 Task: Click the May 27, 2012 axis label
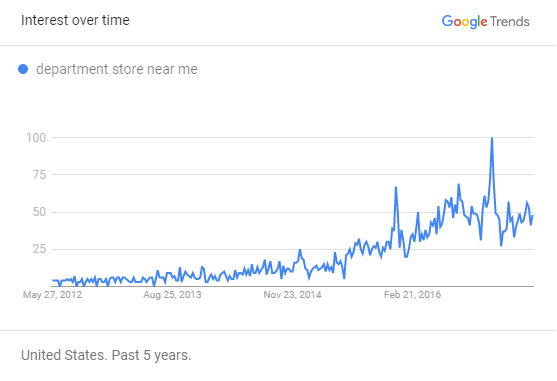(x=53, y=295)
